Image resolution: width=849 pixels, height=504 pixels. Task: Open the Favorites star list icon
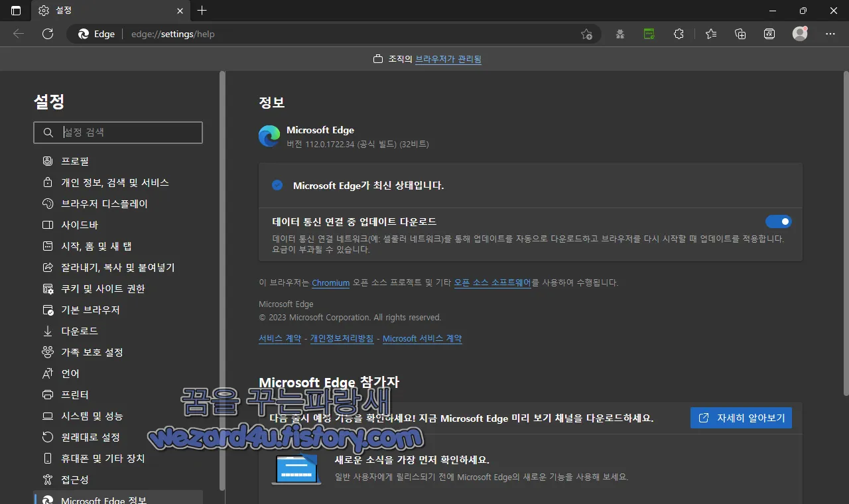(x=711, y=34)
